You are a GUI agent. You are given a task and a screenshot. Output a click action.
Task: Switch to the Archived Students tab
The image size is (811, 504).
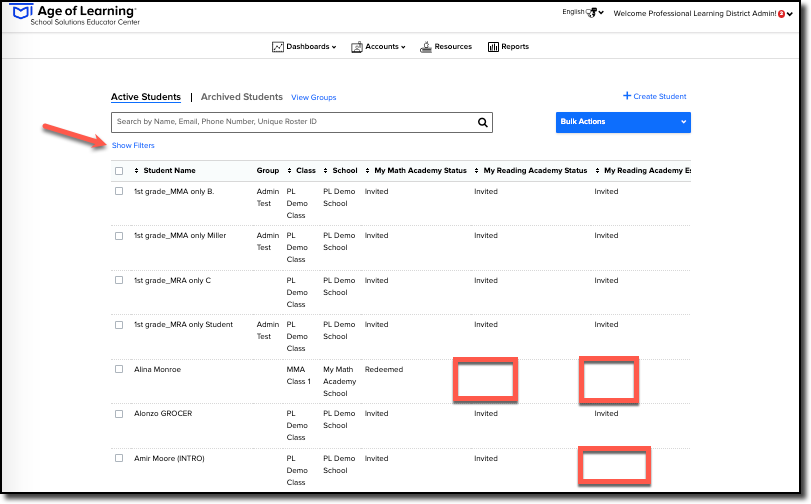[x=242, y=97]
